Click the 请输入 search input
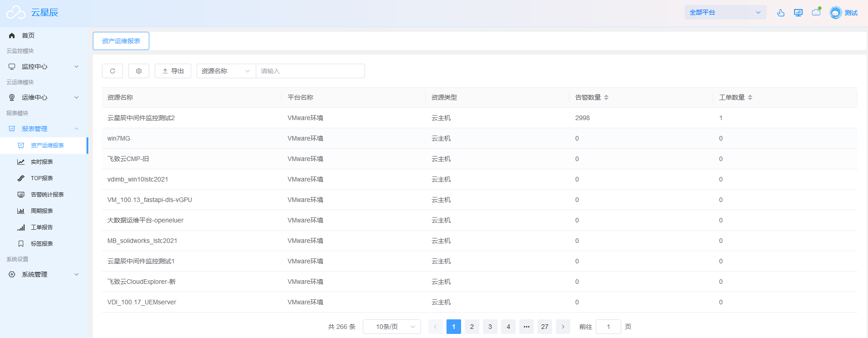This screenshot has height=338, width=868. coord(310,71)
